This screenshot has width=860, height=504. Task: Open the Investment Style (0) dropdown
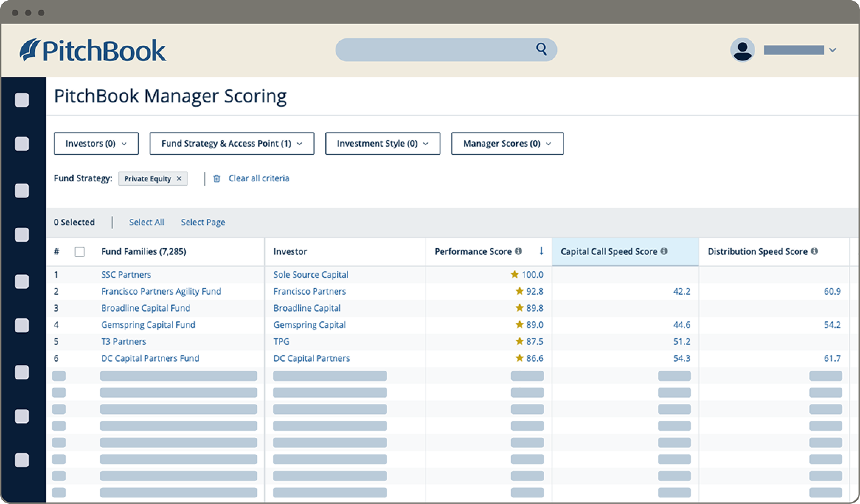pos(383,143)
